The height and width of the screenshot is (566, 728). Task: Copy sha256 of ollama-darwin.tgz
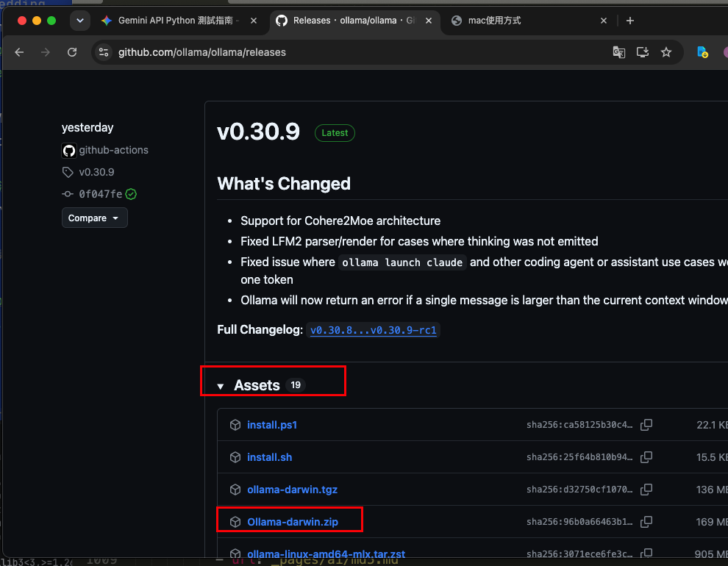(646, 490)
